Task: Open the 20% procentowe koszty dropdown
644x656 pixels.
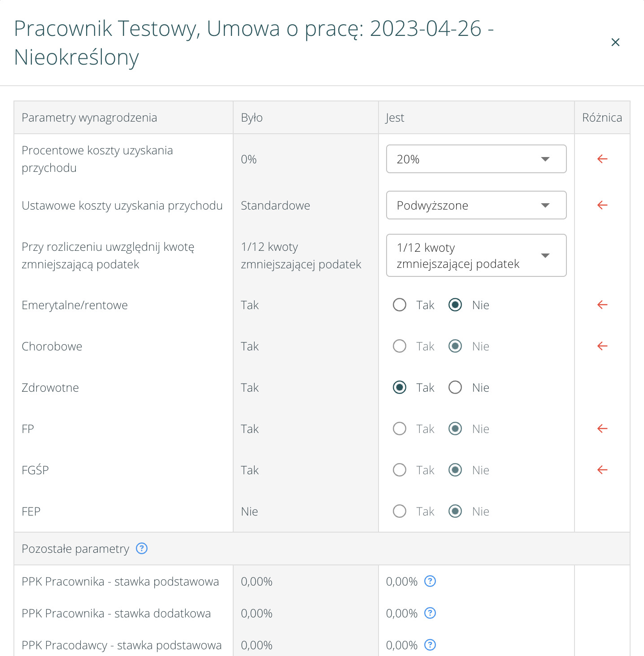Action: 476,159
